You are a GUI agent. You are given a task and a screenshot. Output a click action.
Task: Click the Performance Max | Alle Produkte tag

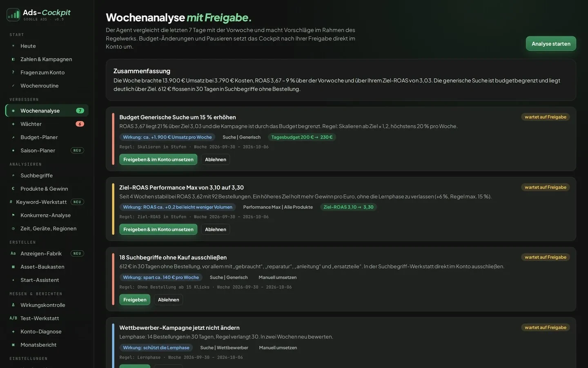[x=278, y=207]
